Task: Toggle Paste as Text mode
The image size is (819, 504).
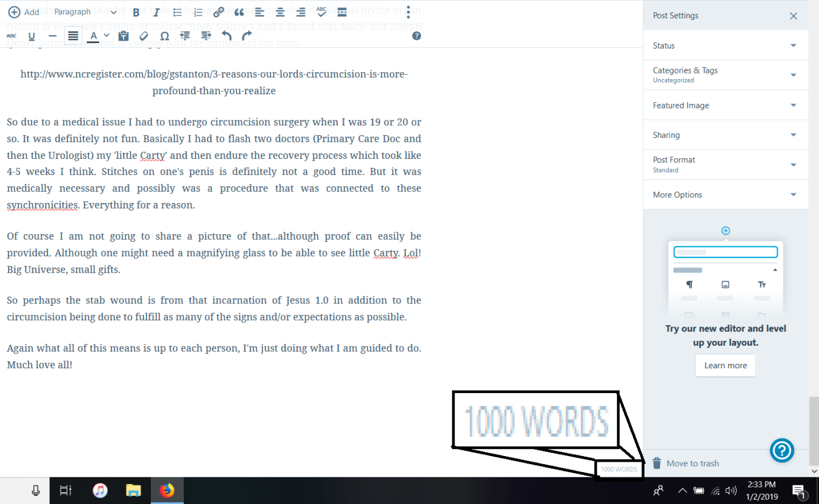Action: [123, 36]
